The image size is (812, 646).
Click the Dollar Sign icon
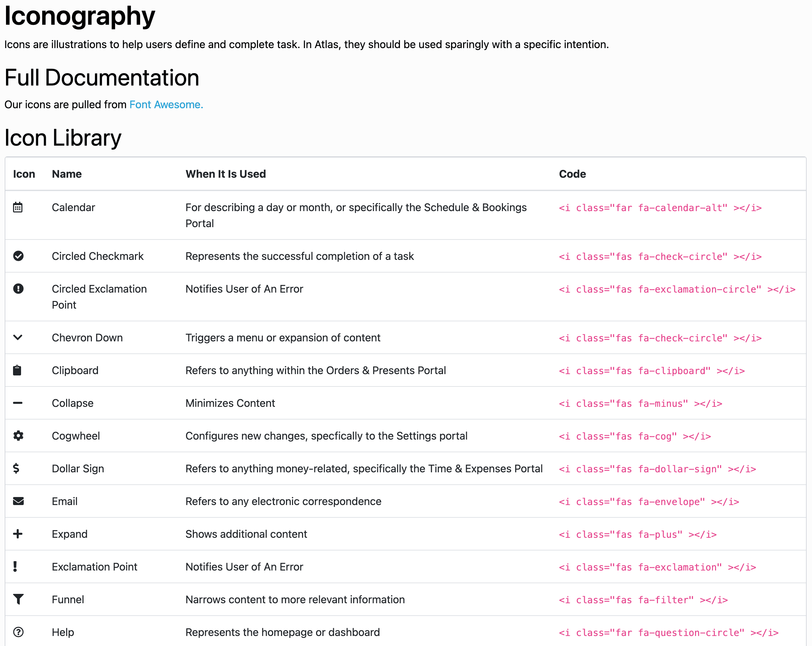click(16, 468)
